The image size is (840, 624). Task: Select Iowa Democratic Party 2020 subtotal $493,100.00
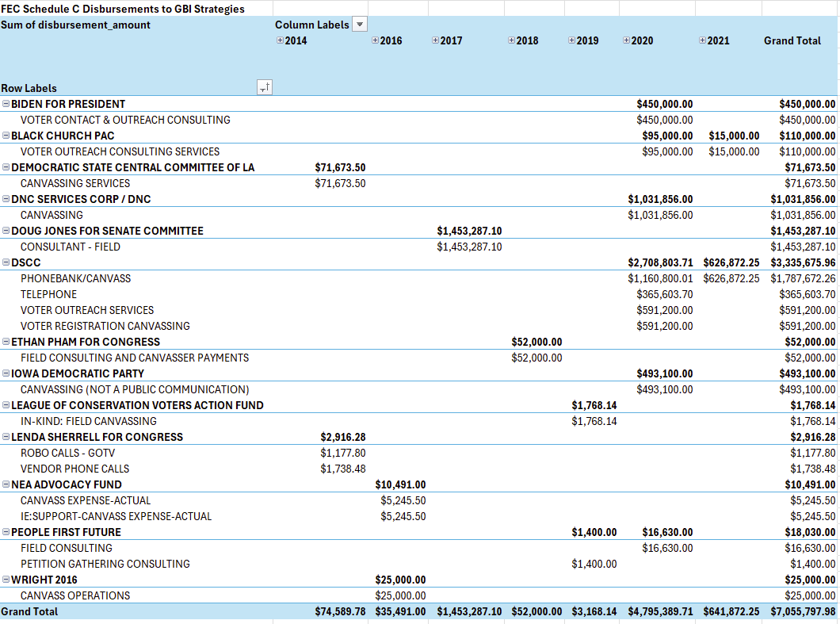(x=665, y=373)
